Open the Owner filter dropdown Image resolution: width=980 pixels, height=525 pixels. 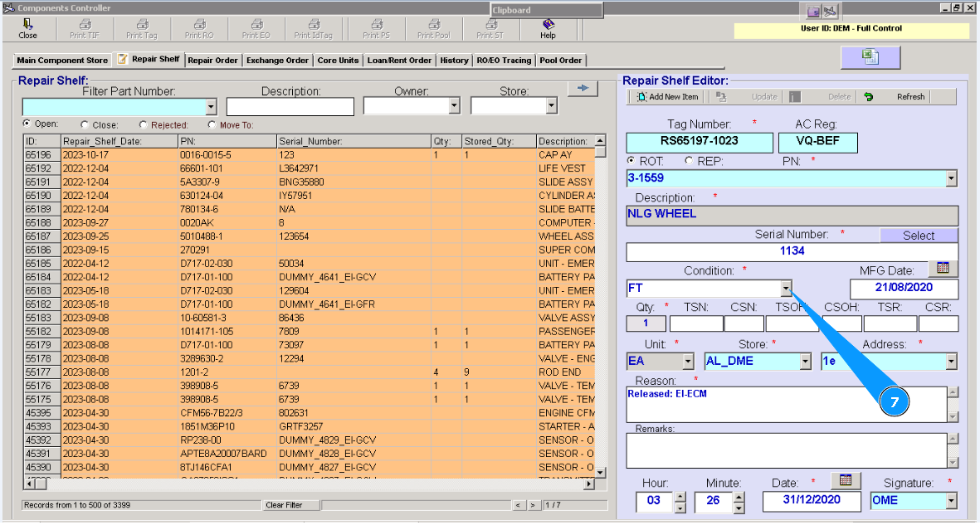(x=454, y=106)
